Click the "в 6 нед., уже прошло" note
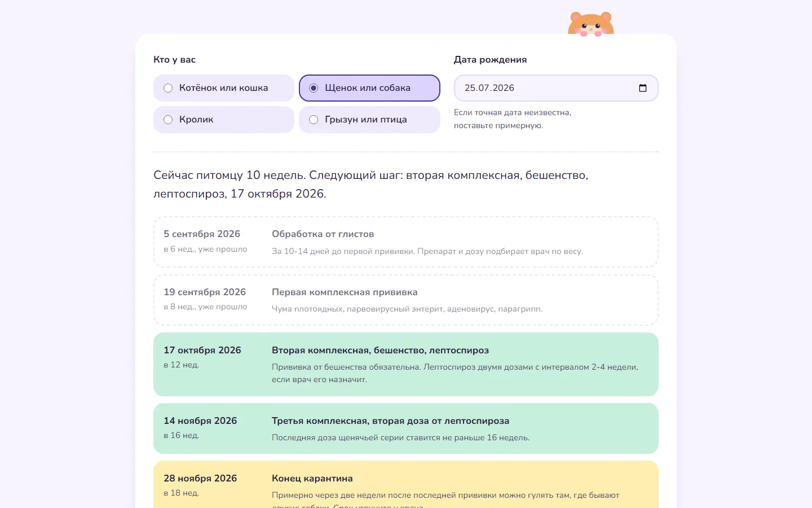Image resolution: width=812 pixels, height=508 pixels. click(x=205, y=249)
